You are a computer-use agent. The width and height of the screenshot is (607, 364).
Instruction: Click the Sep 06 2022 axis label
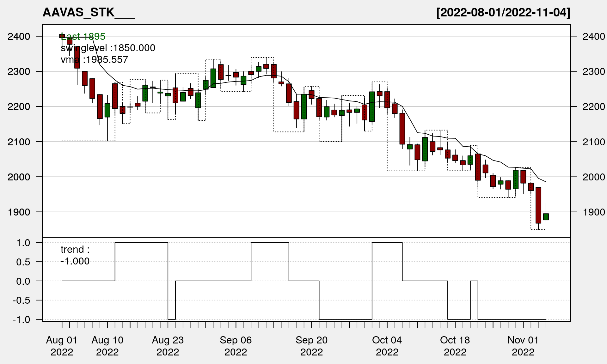coord(236,346)
